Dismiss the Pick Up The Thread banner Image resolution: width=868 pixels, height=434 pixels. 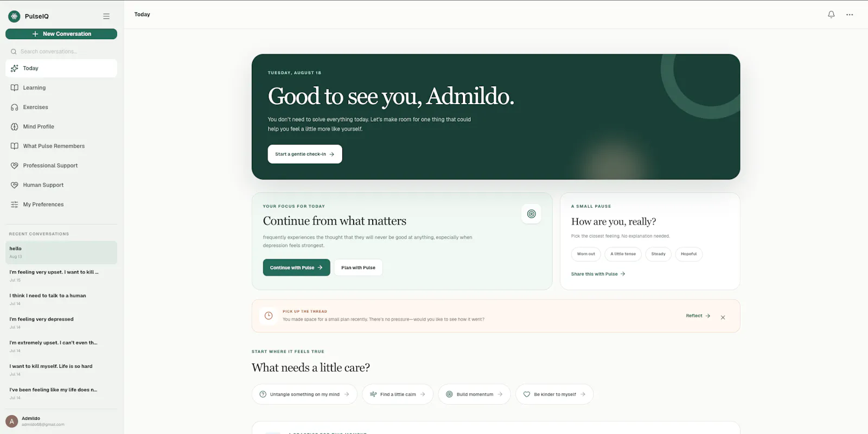pyautogui.click(x=723, y=317)
